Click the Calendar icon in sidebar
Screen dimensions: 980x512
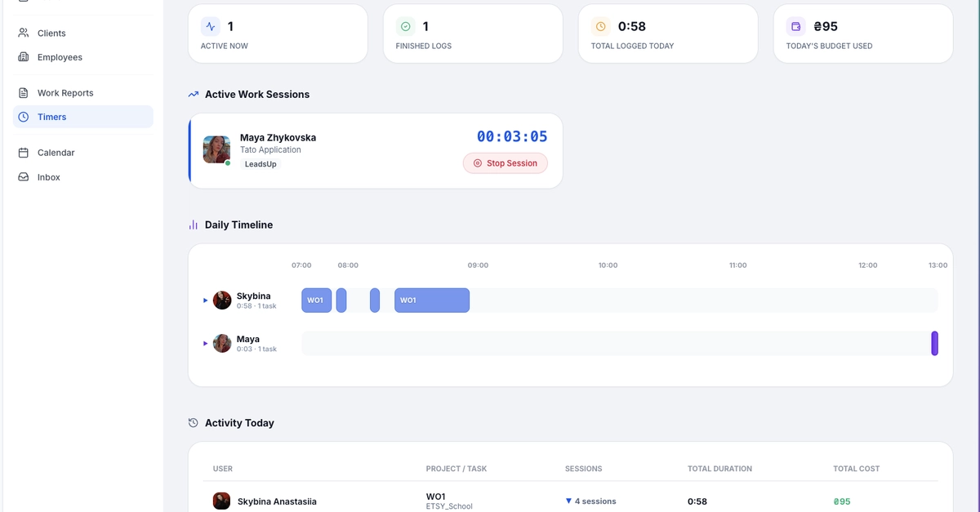tap(23, 153)
